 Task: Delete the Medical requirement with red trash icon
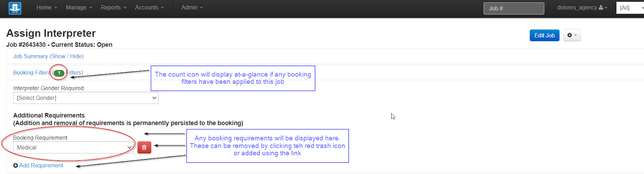point(144,147)
